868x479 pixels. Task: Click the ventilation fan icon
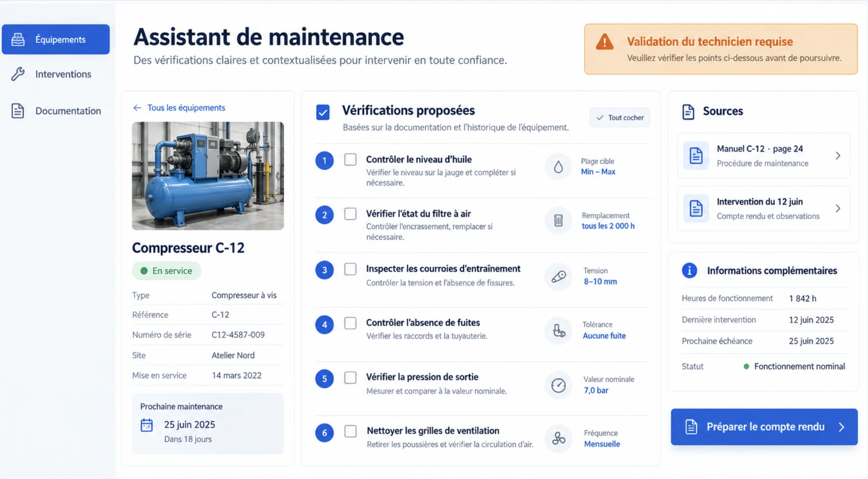coord(558,439)
